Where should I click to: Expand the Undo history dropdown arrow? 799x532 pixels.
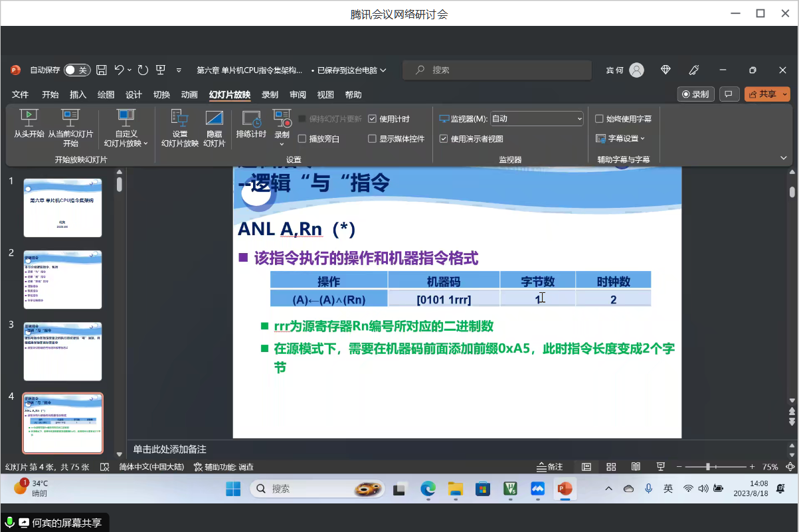tap(129, 70)
